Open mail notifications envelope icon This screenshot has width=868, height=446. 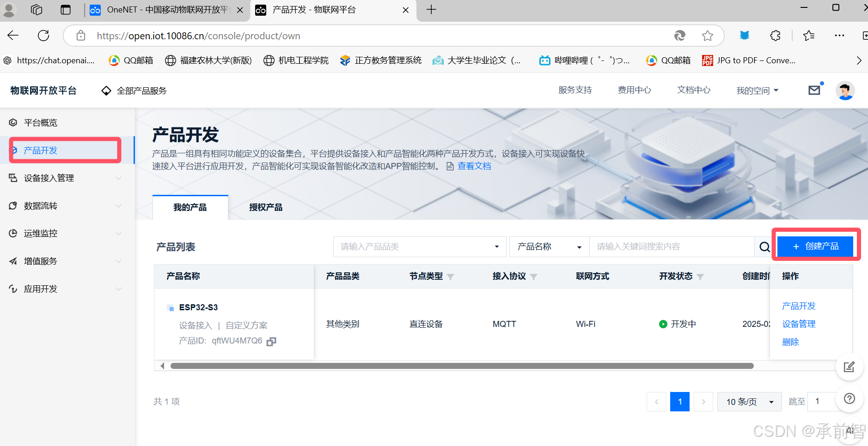pyautogui.click(x=814, y=90)
